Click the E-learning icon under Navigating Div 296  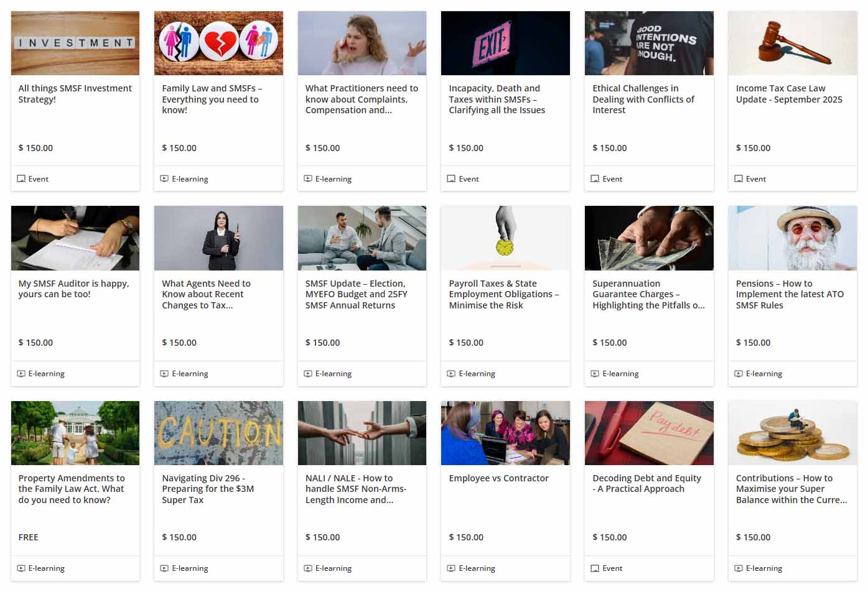pyautogui.click(x=164, y=568)
